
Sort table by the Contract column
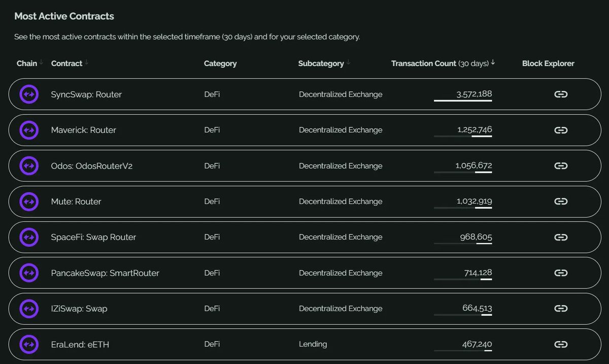coord(70,63)
